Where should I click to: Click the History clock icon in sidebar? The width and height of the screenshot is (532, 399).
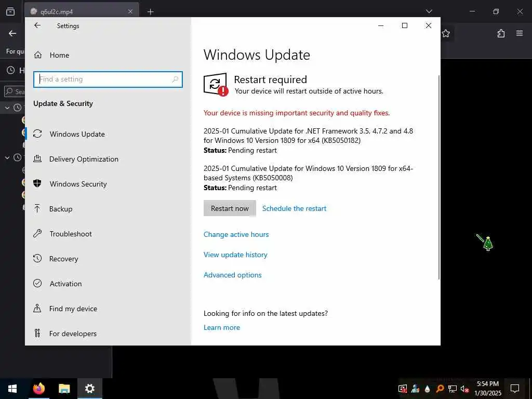pyautogui.click(x=11, y=70)
